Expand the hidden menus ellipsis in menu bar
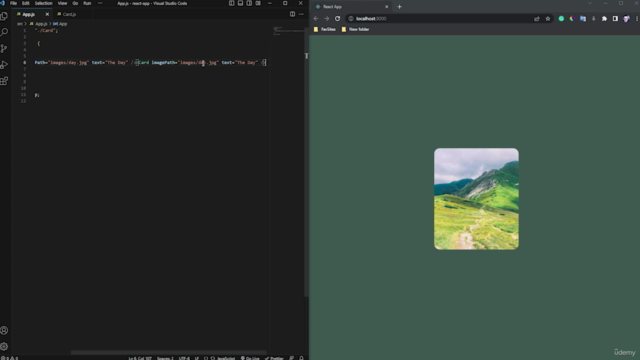 [x=100, y=3]
